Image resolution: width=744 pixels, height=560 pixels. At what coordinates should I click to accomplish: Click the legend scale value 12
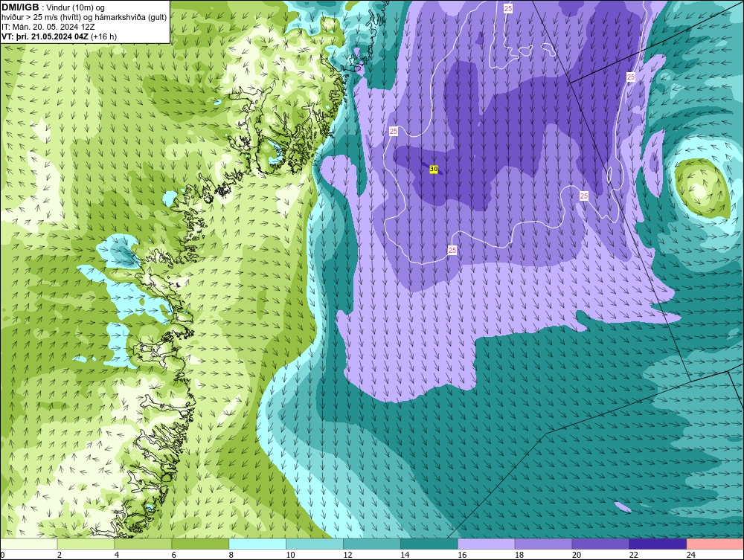click(347, 555)
